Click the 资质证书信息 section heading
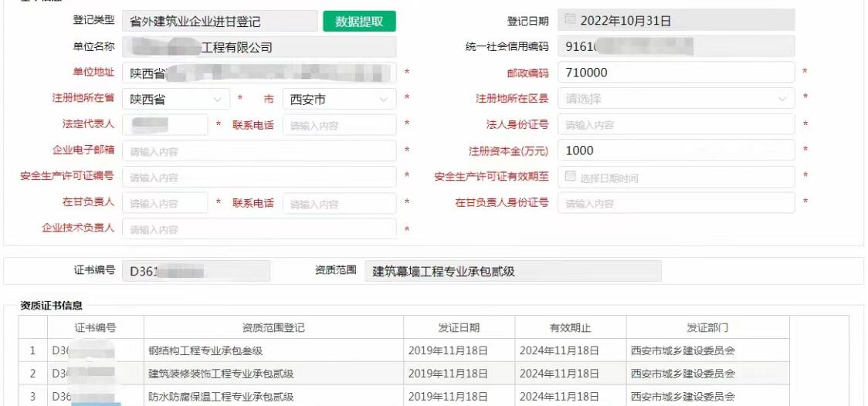The height and width of the screenshot is (406, 868). 51,306
